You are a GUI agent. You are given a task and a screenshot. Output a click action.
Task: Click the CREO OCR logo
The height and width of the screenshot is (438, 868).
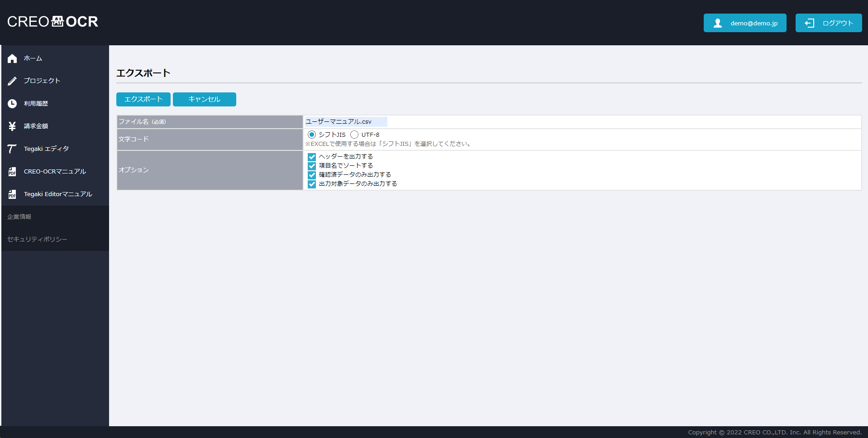[x=52, y=22]
